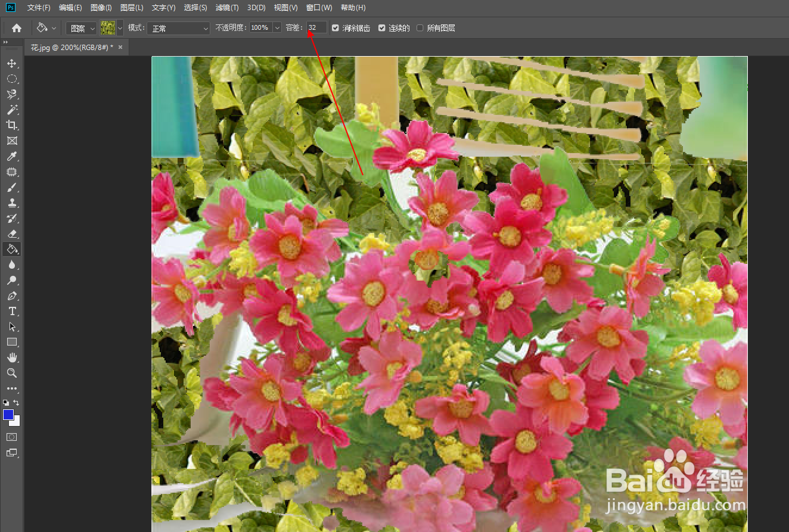Select the Path Selection tool

[12, 326]
